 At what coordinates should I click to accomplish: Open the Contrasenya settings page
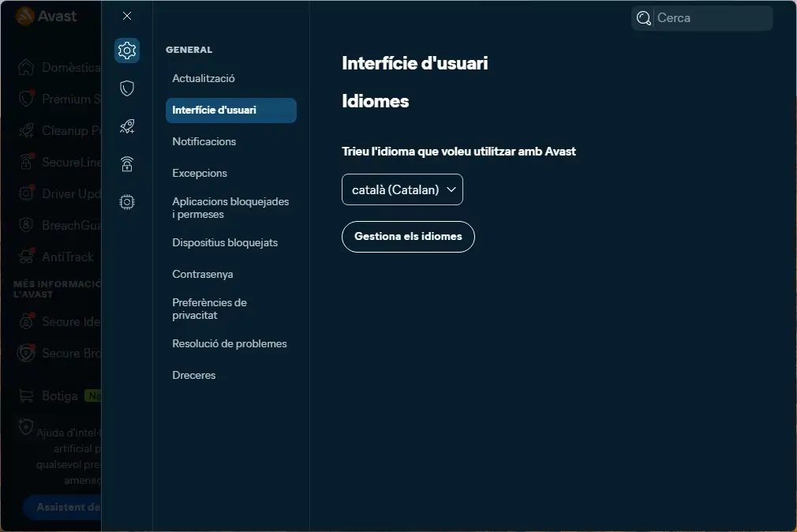tap(202, 274)
